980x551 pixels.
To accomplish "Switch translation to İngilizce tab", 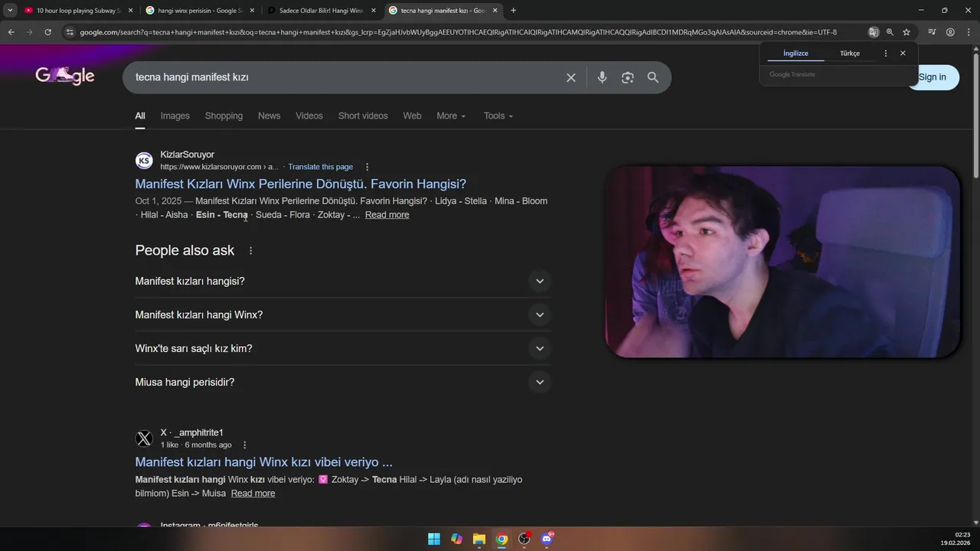I will tap(795, 54).
